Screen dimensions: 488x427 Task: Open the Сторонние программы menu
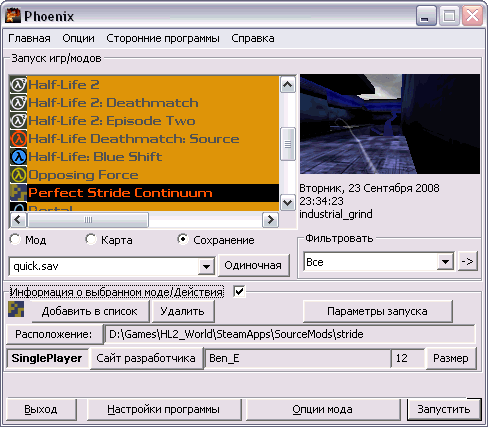pos(163,38)
